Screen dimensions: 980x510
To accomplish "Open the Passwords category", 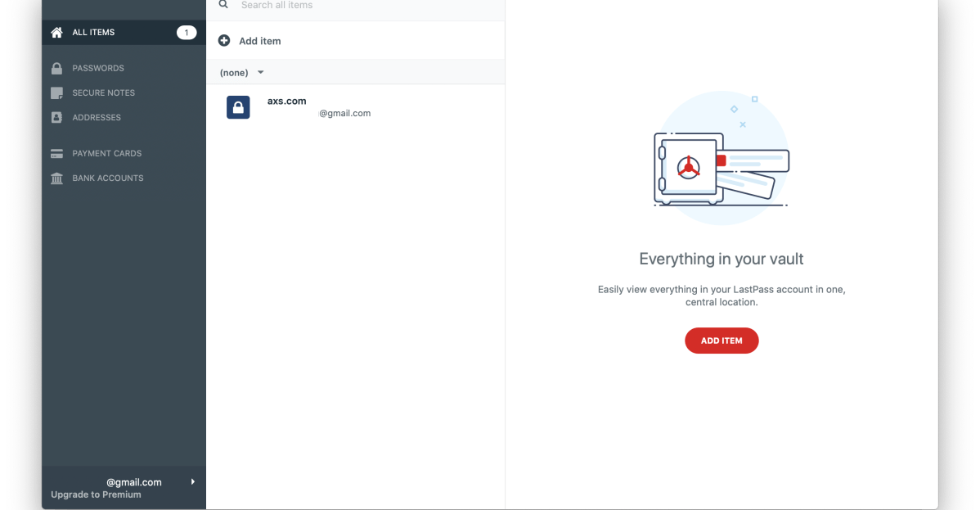I will [x=98, y=69].
